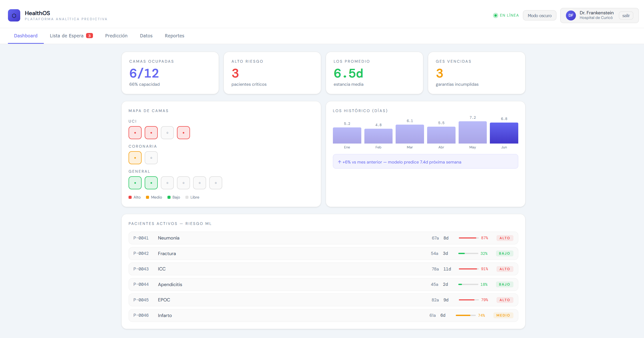This screenshot has height=338, width=644.
Task: Open patient row P-0046 Infarto
Action: coord(323,315)
